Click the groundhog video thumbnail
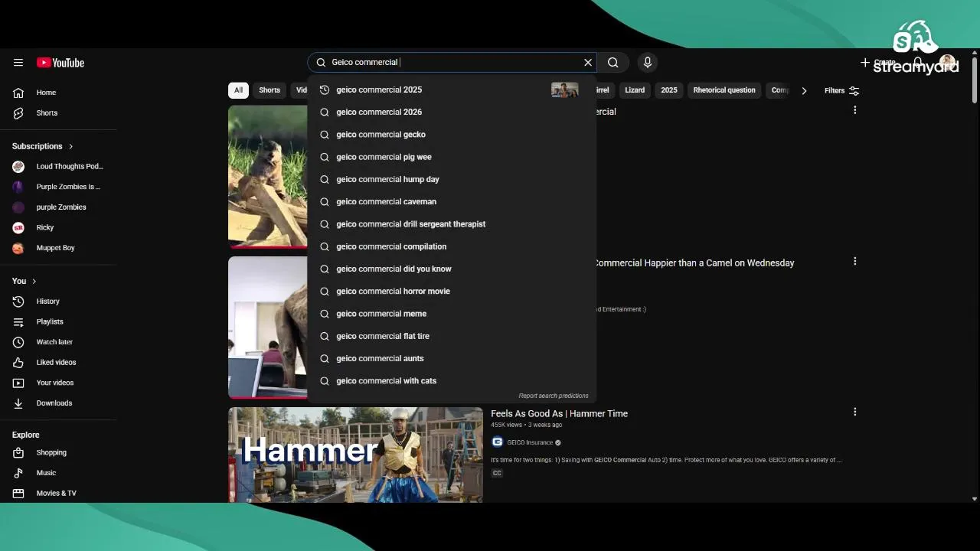This screenshot has width=980, height=551. (268, 177)
